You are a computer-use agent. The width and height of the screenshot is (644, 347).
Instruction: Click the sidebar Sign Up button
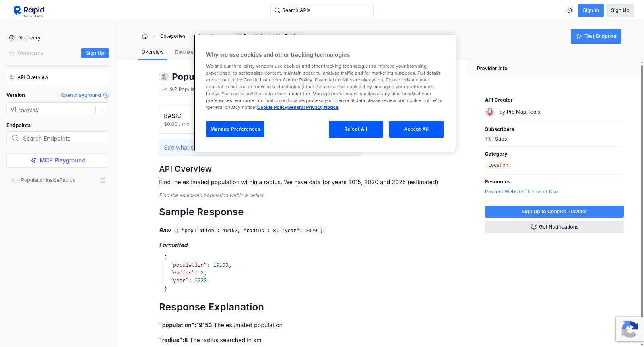pos(95,53)
